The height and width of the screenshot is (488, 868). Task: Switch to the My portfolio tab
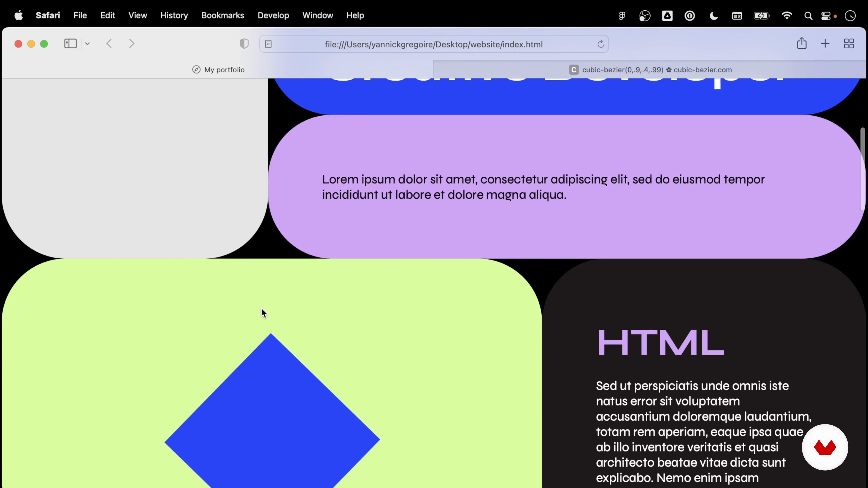(x=218, y=70)
